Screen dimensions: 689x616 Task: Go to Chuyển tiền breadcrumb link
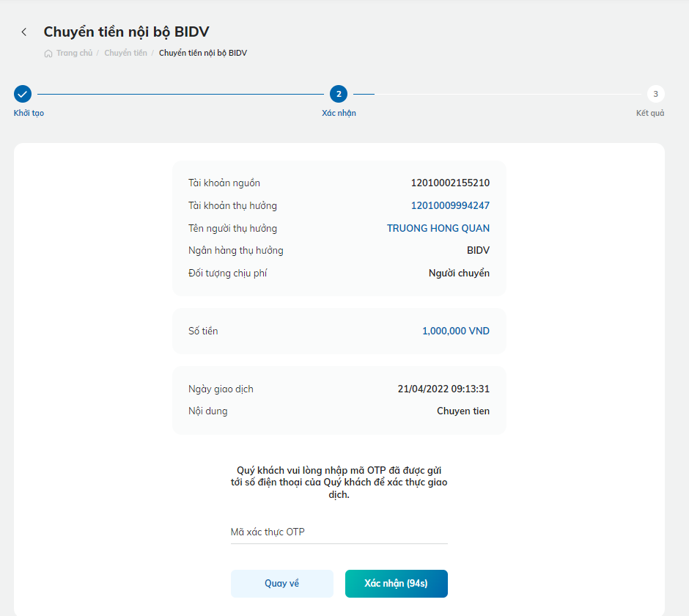pyautogui.click(x=125, y=53)
